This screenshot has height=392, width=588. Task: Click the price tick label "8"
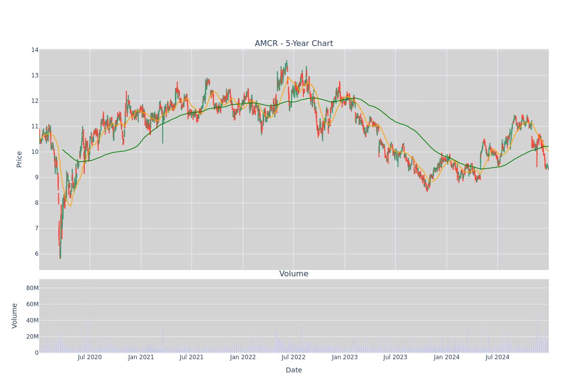pyautogui.click(x=37, y=203)
